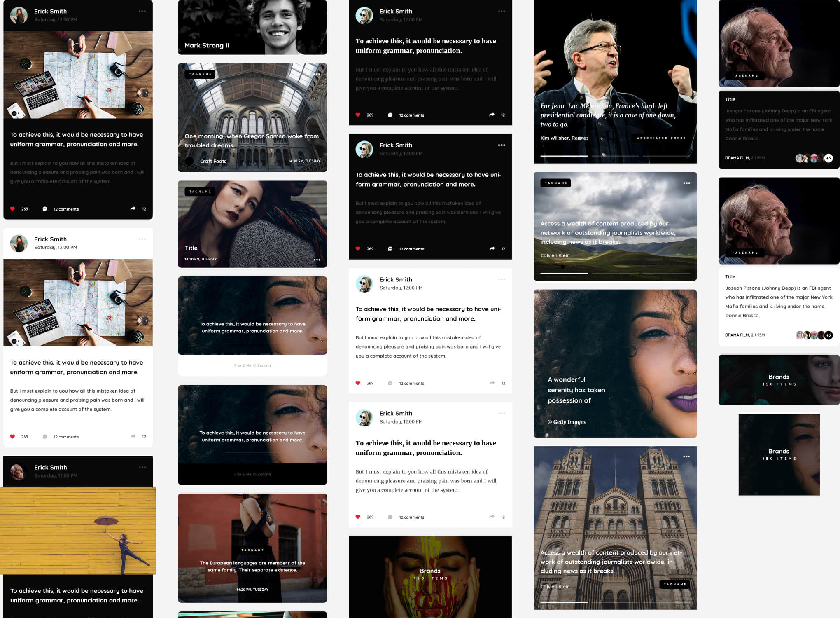Expand more options on first white text card
Screen dimensions: 840x618
tap(501, 279)
